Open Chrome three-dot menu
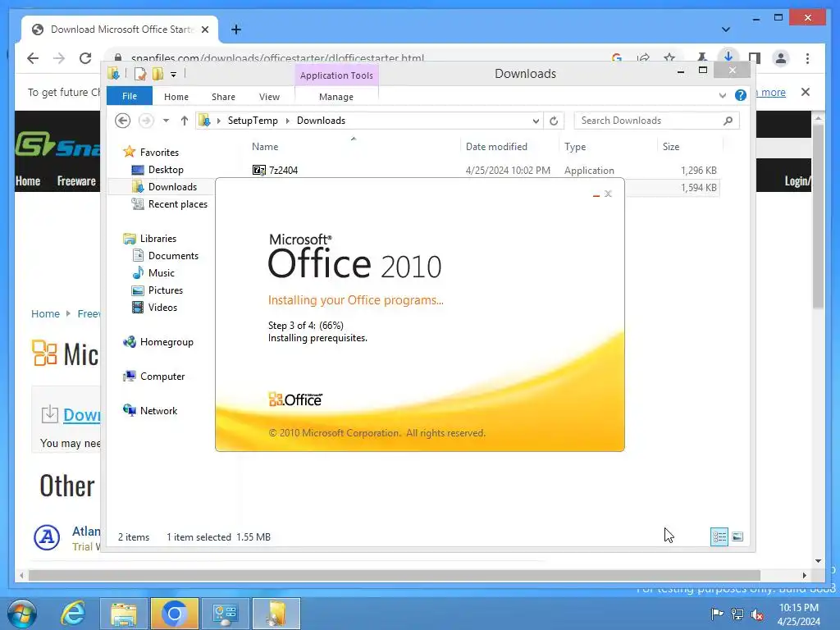 (x=807, y=58)
